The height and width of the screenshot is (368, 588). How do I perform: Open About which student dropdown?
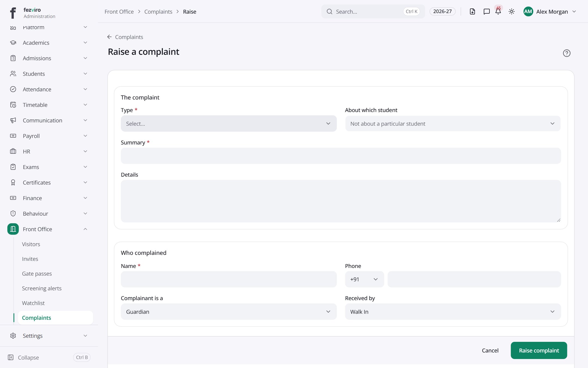click(453, 124)
